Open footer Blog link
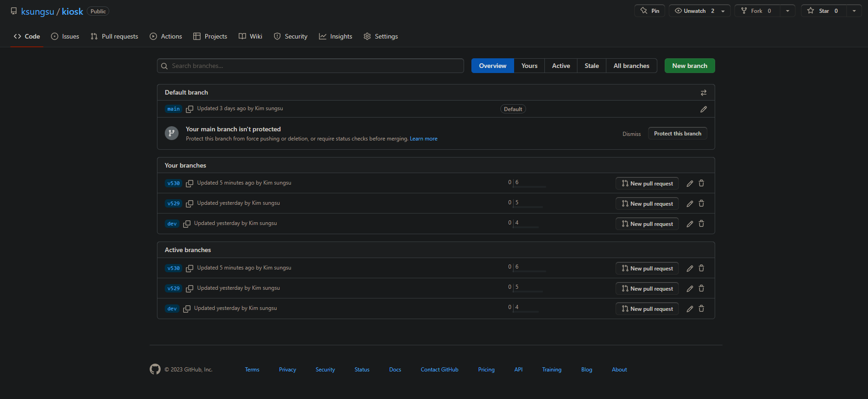 point(587,370)
